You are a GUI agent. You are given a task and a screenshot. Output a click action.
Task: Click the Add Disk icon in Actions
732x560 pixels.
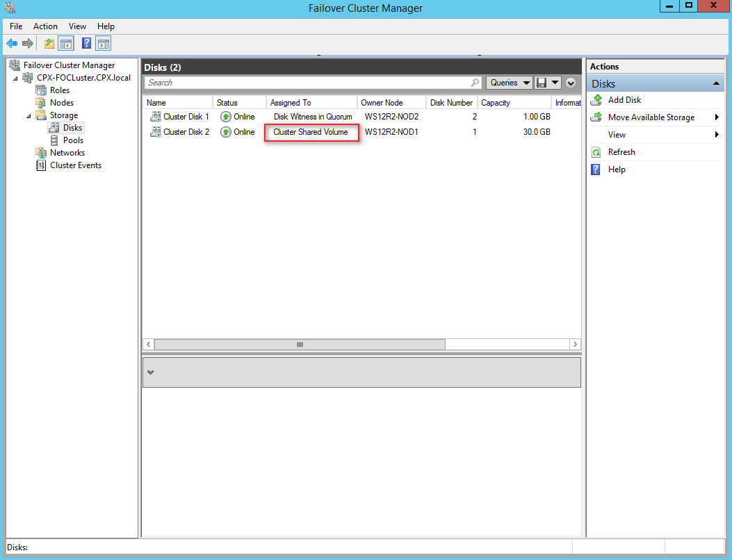[596, 100]
